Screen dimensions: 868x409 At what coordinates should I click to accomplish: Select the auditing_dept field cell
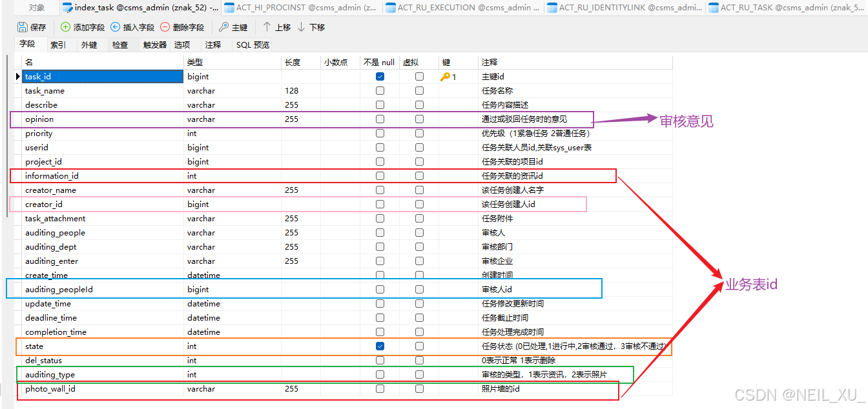pyautogui.click(x=103, y=246)
